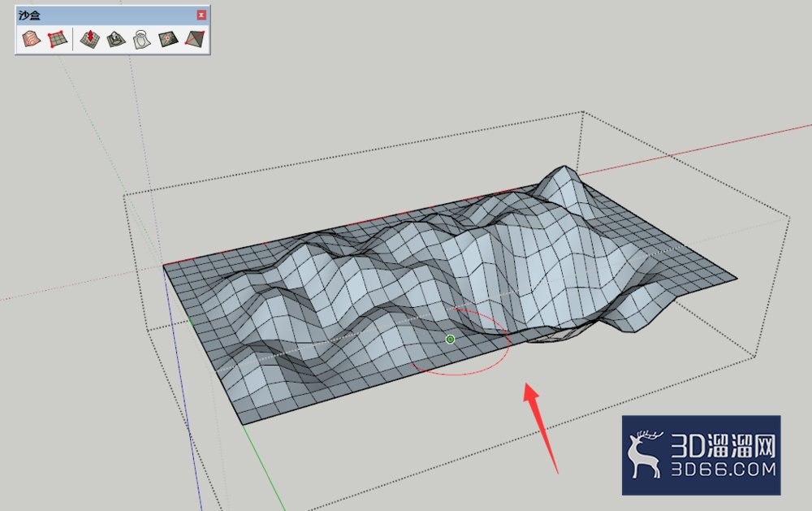Open the 3D溜溜网 watermark text
812x511 pixels.
724,445
